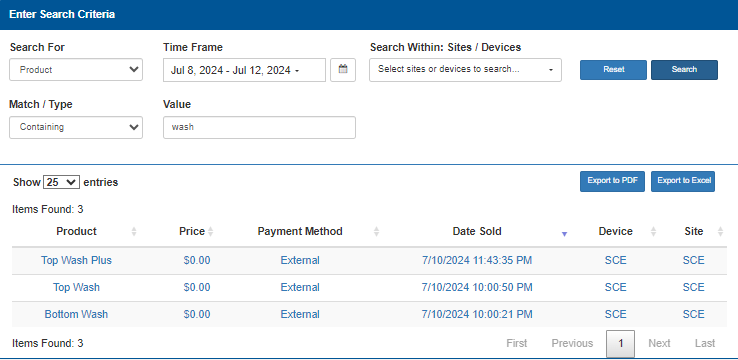Click the Search button
The height and width of the screenshot is (360, 738).
point(684,70)
